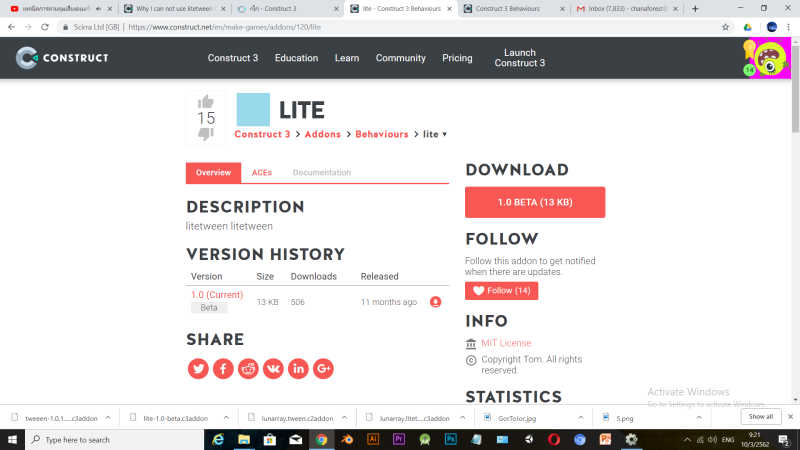Open options for tween-1.0.1 c3addon download
Image resolution: width=800 pixels, height=450 pixels.
(x=108, y=417)
